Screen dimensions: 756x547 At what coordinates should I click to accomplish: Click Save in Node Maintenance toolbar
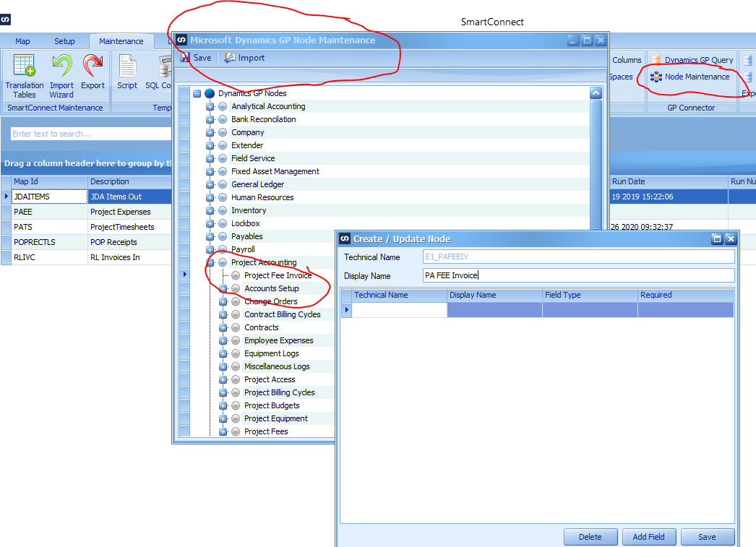(x=197, y=58)
